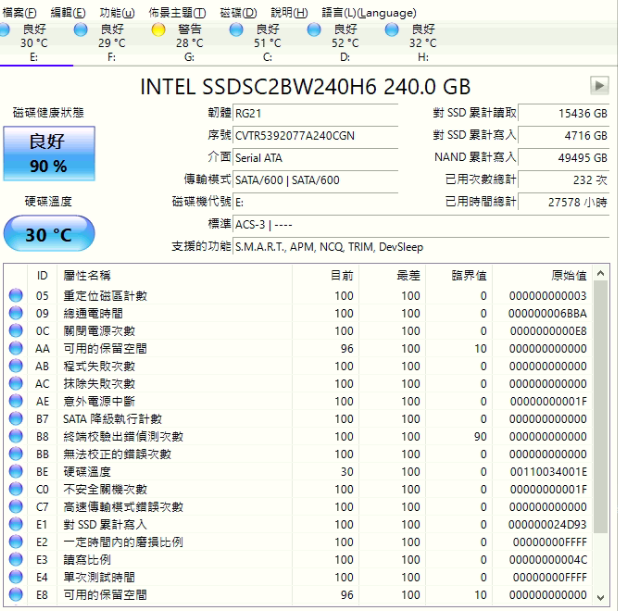Click scrollbar down arrow in attribute list
618x611 pixels.
(x=601, y=598)
